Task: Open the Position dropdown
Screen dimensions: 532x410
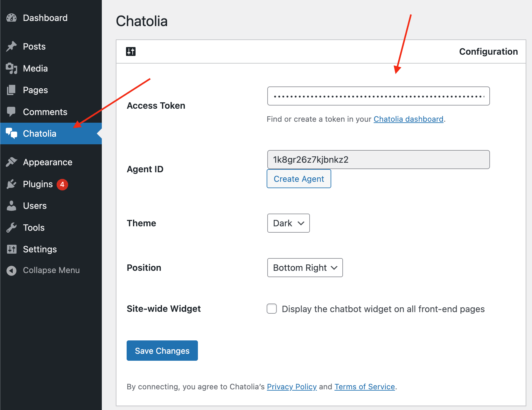Action: tap(305, 268)
